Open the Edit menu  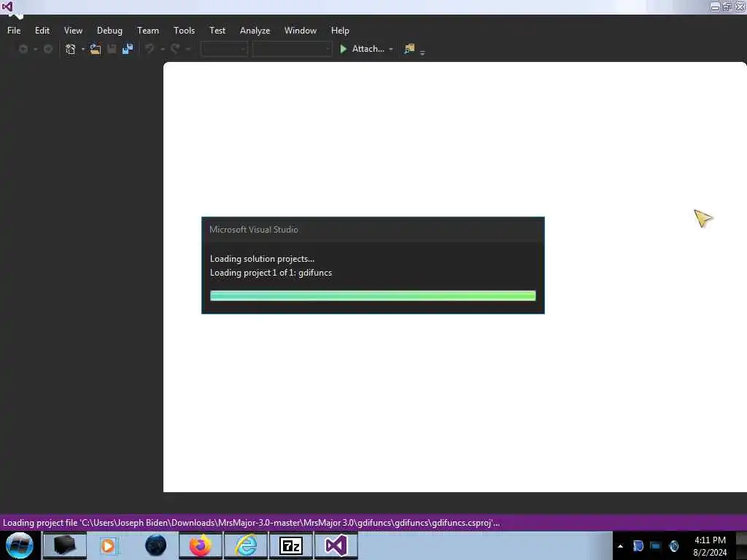pyautogui.click(x=42, y=31)
